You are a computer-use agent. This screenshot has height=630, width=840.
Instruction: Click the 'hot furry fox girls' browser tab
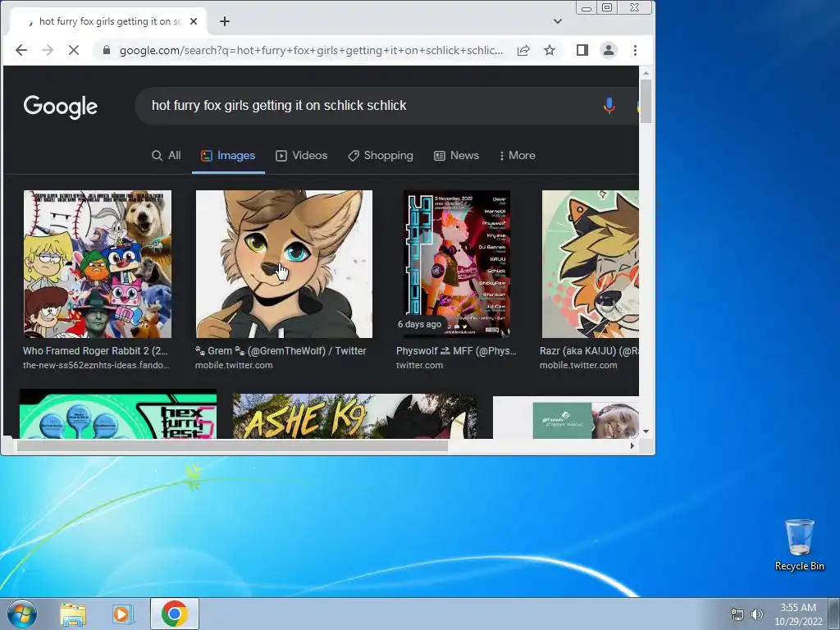click(x=107, y=21)
